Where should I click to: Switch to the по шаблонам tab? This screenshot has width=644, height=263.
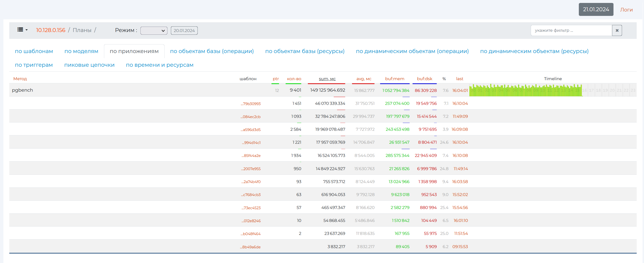[x=34, y=51]
